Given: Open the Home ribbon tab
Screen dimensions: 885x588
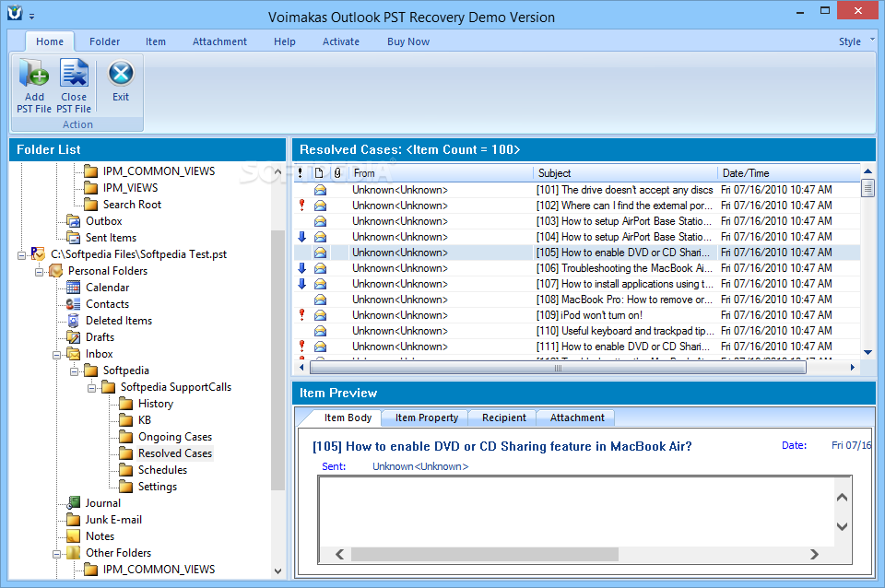Looking at the screenshot, I should click(50, 41).
